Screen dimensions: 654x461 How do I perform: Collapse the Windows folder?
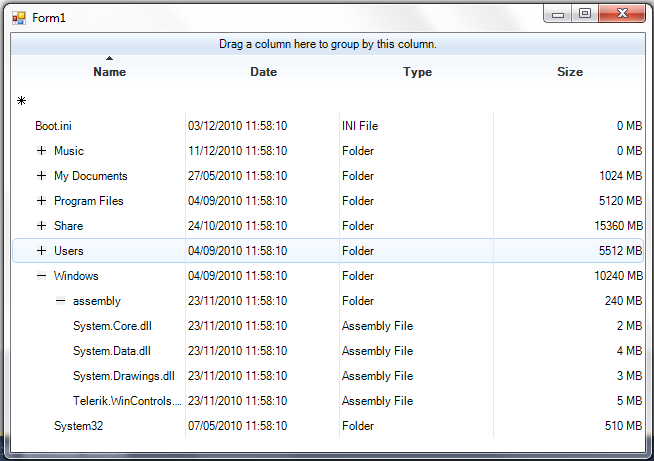41,276
